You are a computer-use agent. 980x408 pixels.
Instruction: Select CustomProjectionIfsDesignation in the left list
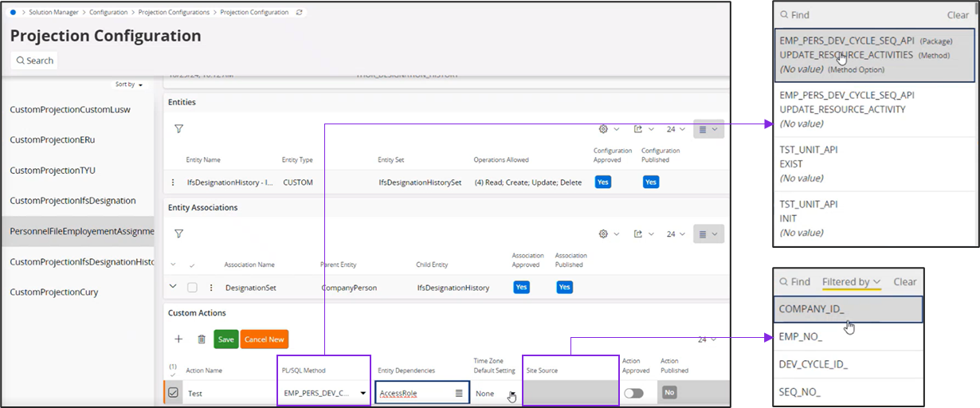73,201
